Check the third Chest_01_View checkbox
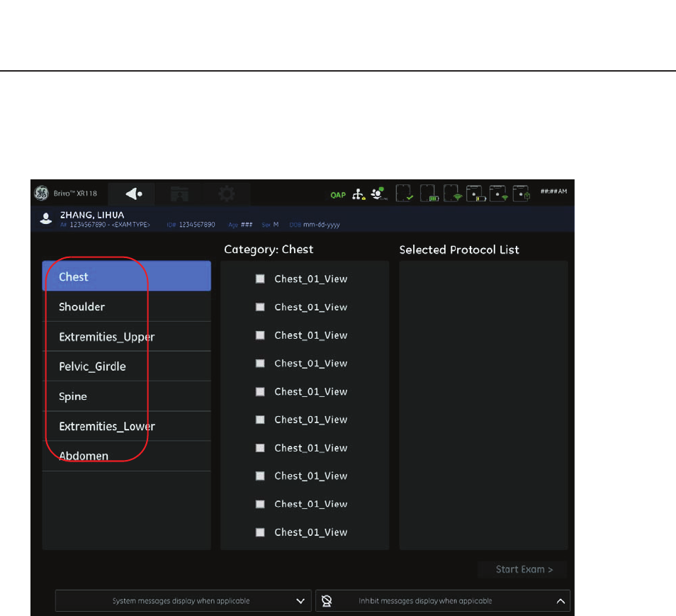Screen dimensions: 676x616 [x=260, y=335]
